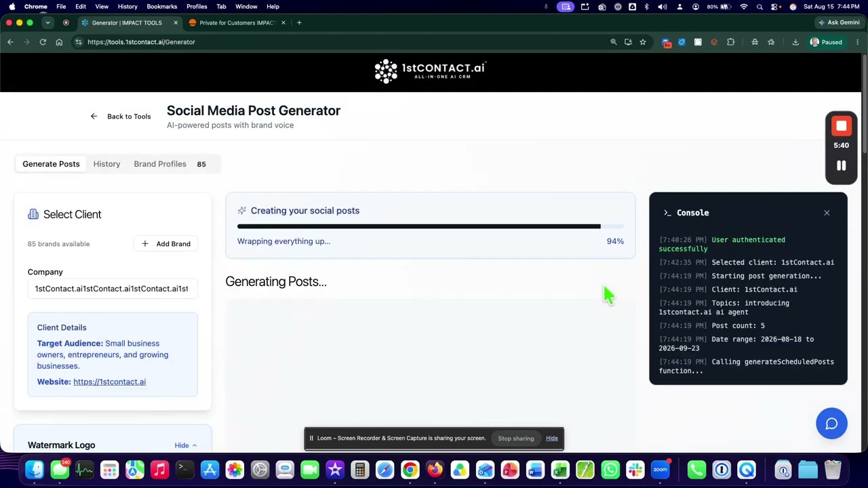Open a new browser tab
Viewport: 868px width, 488px height.
tap(299, 23)
